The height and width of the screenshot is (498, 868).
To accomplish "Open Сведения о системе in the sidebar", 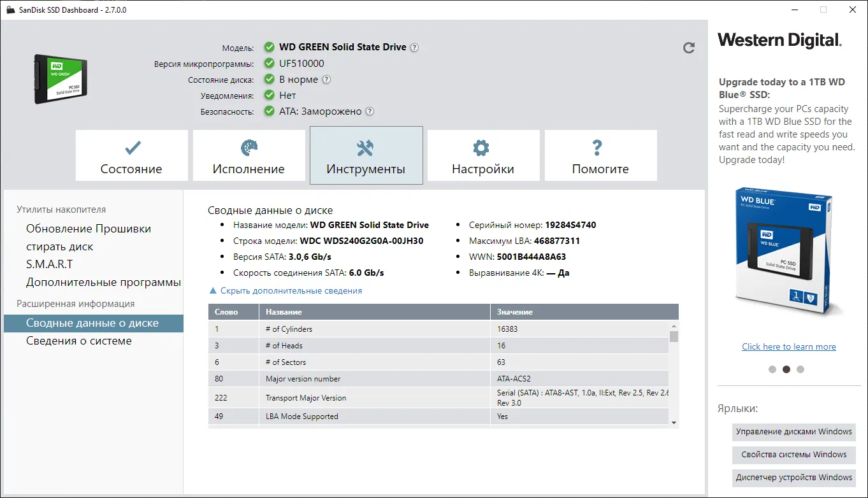I will pos(79,341).
